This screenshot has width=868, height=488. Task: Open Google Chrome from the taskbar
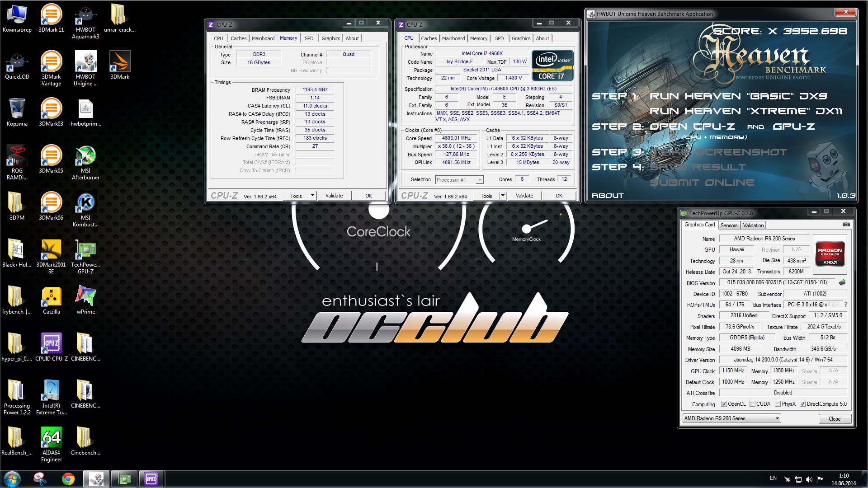tap(68, 479)
